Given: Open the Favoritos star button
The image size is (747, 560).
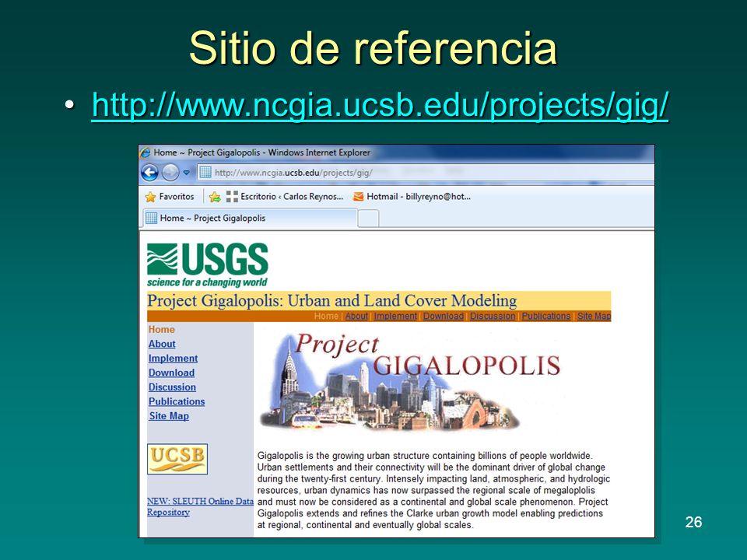Looking at the screenshot, I should tap(170, 196).
